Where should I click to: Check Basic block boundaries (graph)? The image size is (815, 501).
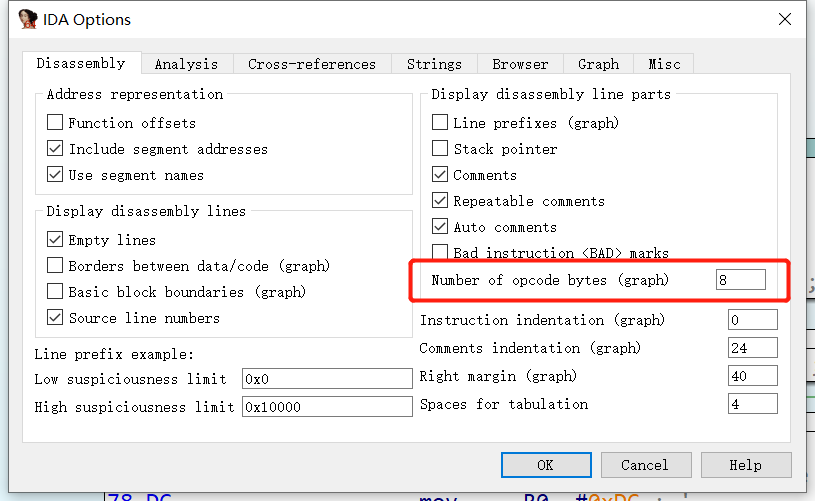(55, 291)
